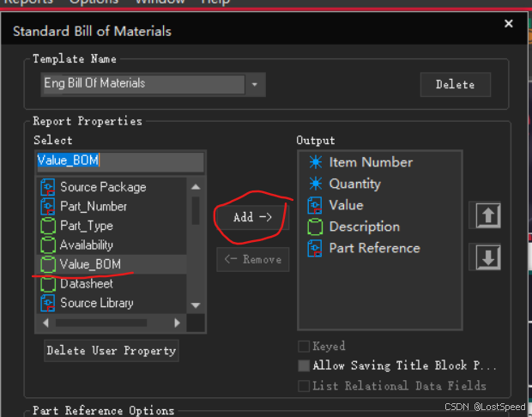532x417 pixels.
Task: Click the Value_BOM search input field
Action: point(120,160)
